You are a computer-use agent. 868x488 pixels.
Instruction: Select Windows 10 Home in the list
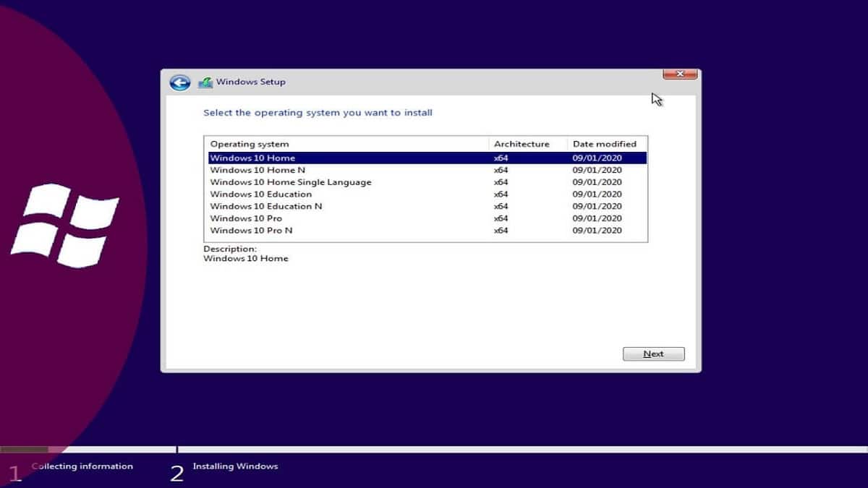click(x=252, y=158)
